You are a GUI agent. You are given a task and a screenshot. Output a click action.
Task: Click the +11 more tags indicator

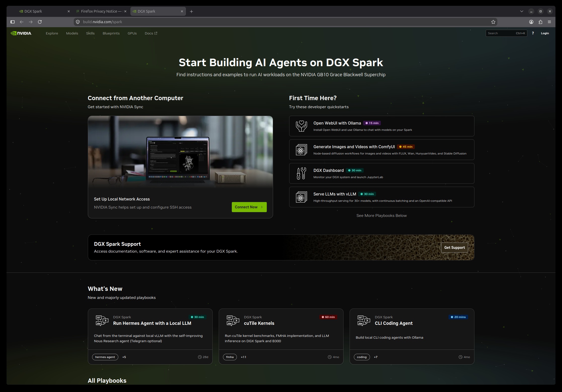(x=243, y=357)
